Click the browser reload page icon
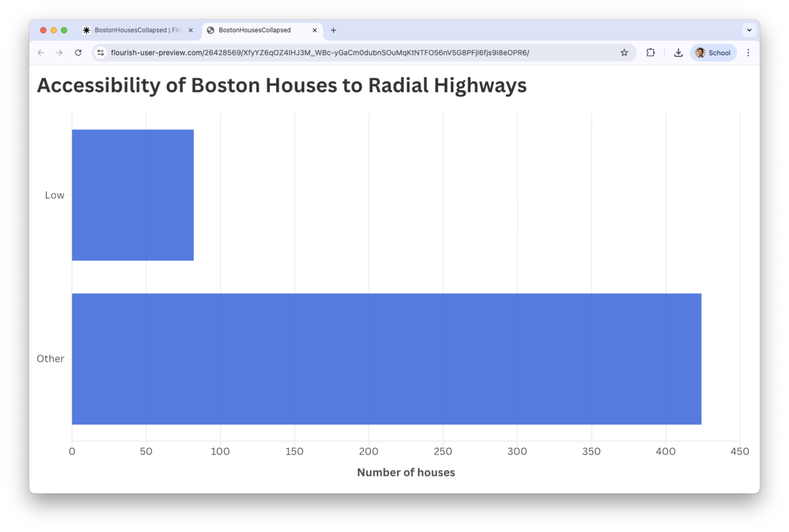 (x=78, y=53)
